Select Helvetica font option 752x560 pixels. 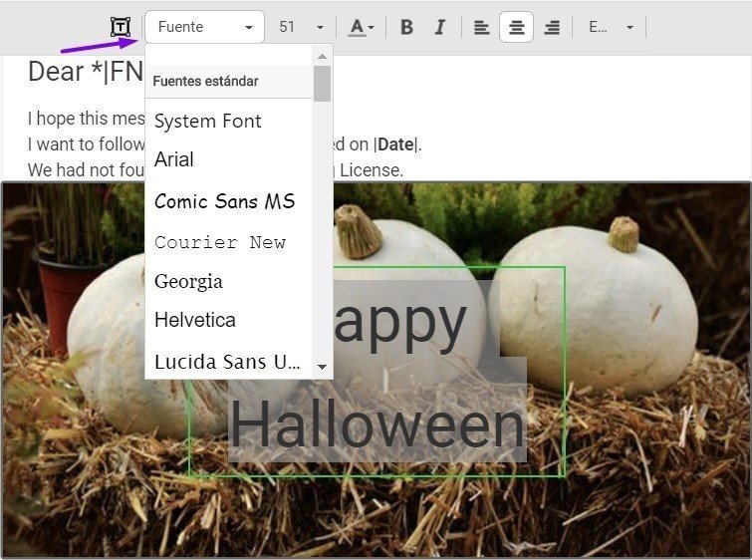(x=195, y=320)
